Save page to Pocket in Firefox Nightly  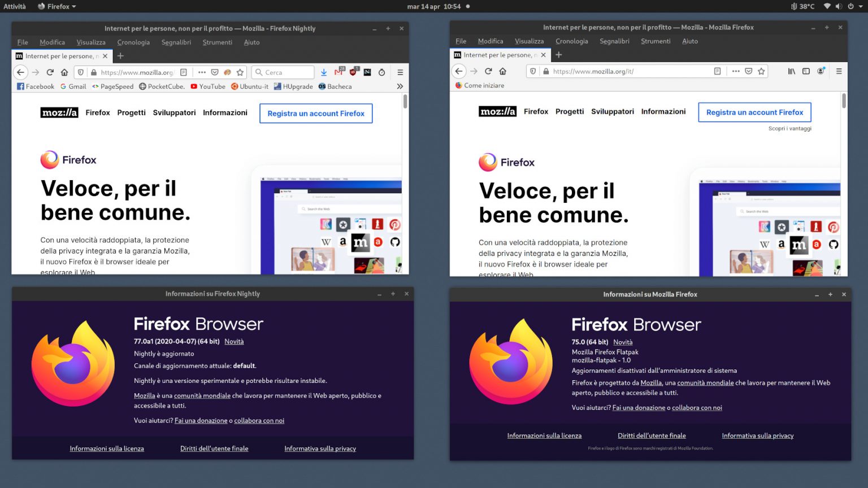215,72
